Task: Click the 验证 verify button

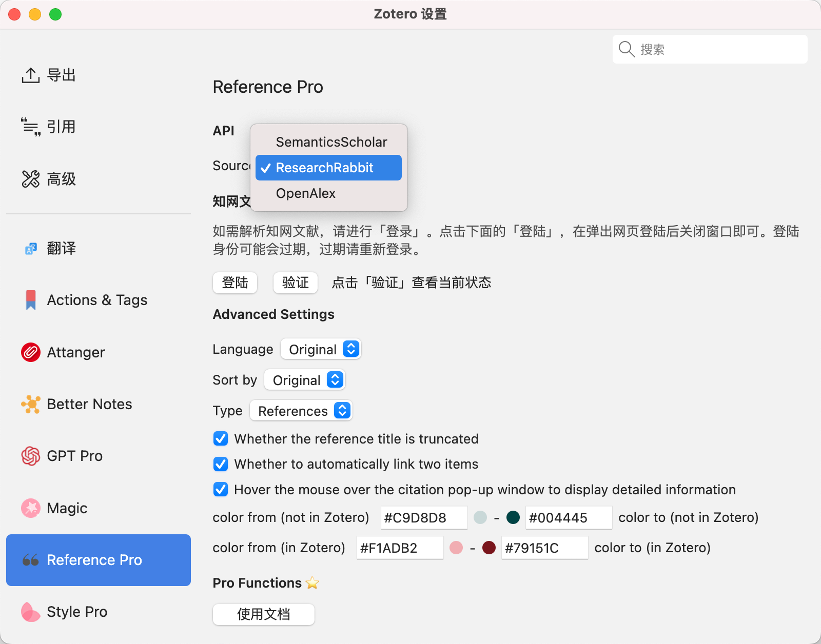Action: [296, 283]
